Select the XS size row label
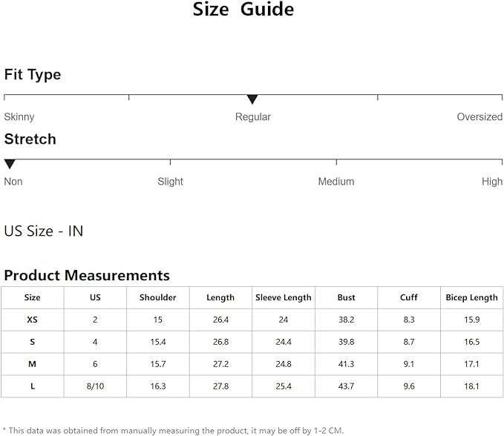 coord(32,320)
